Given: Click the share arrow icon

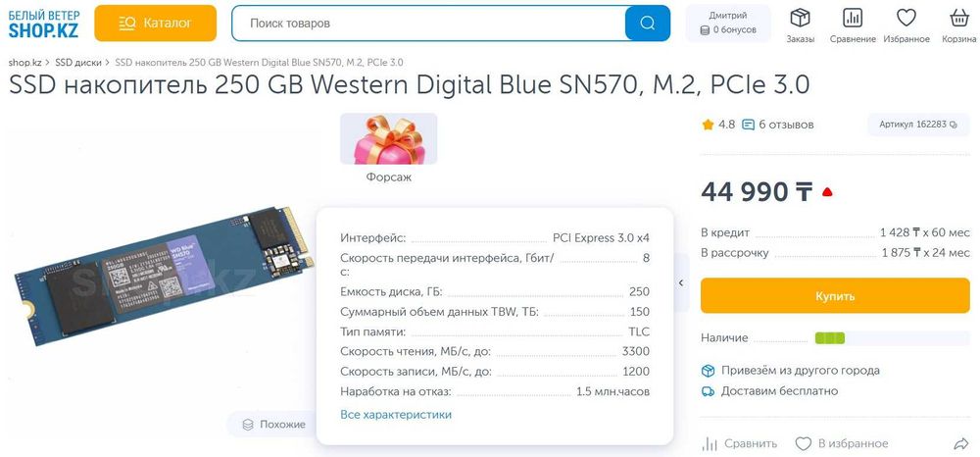Looking at the screenshot, I should pos(960,443).
